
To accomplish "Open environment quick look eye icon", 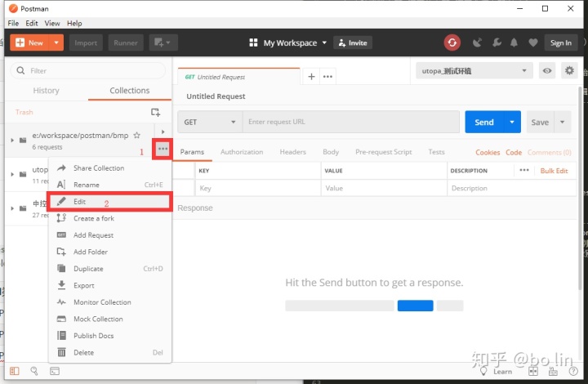I will coord(547,70).
